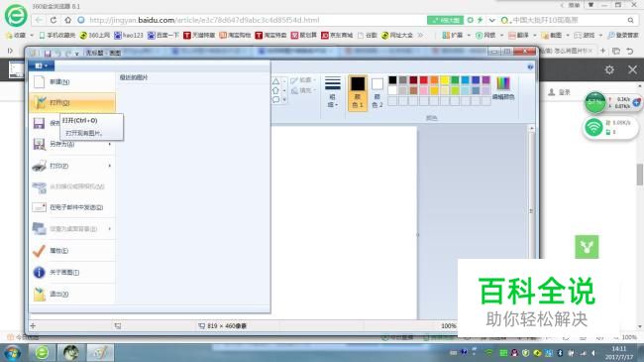644x362 pixels.
Task: Click the browser refresh icon
Action: [53, 20]
